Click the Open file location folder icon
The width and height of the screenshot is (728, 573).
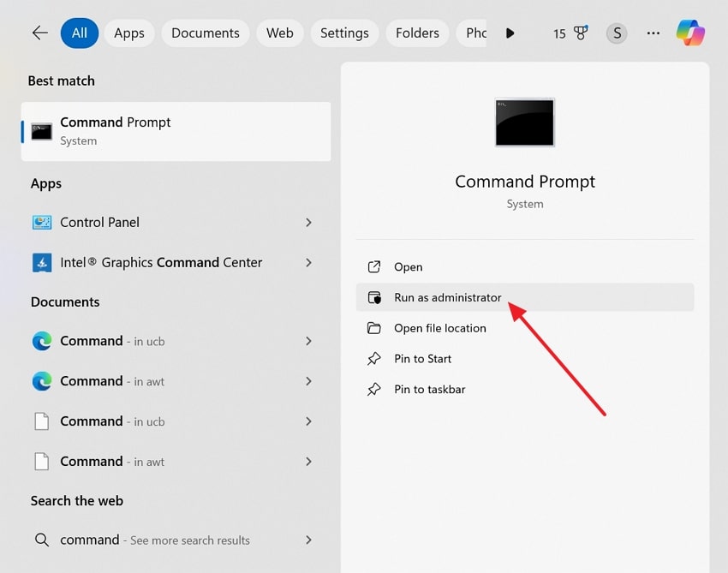pyautogui.click(x=374, y=328)
